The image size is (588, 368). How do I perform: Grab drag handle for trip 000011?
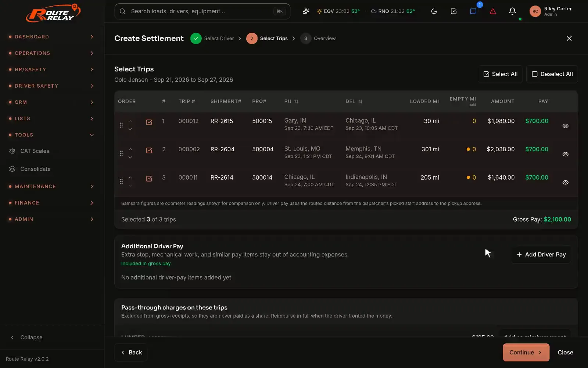pyautogui.click(x=121, y=182)
